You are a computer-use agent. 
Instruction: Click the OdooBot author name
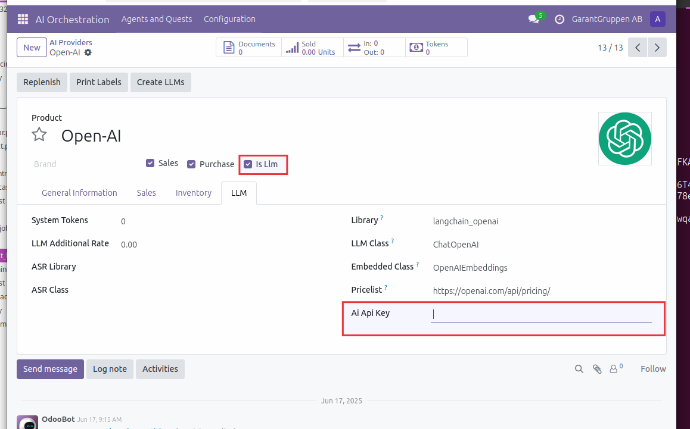58,419
